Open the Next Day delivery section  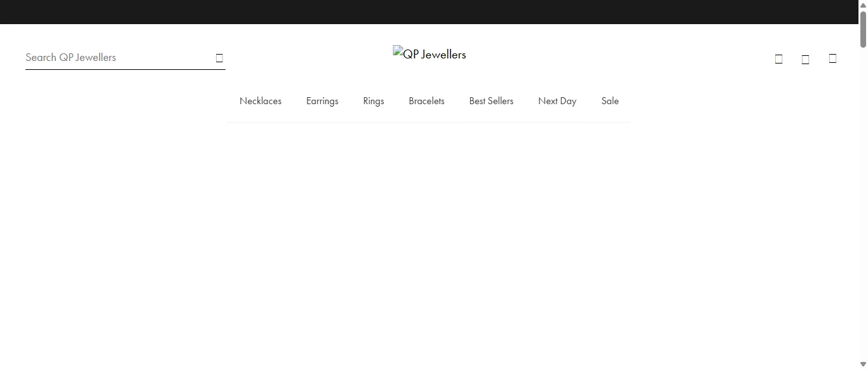(x=557, y=101)
